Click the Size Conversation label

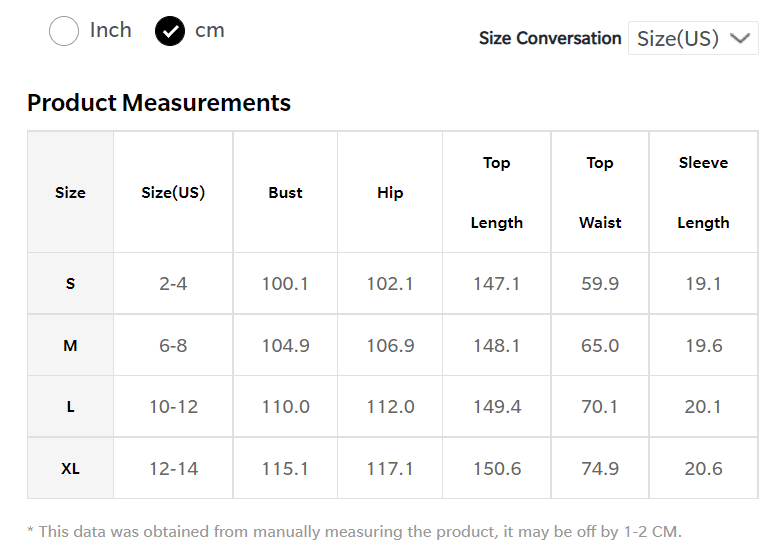pos(550,39)
